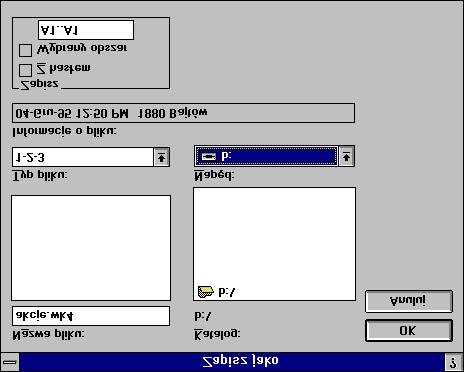Open the Typ pliku dropdown arrow
The width and height of the screenshot is (464, 372).
(x=162, y=157)
